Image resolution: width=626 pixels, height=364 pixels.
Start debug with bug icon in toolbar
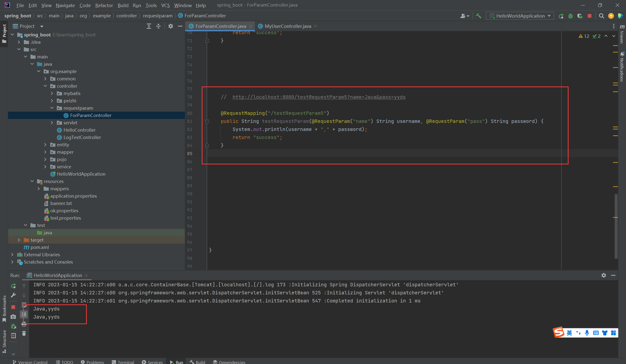click(x=570, y=16)
